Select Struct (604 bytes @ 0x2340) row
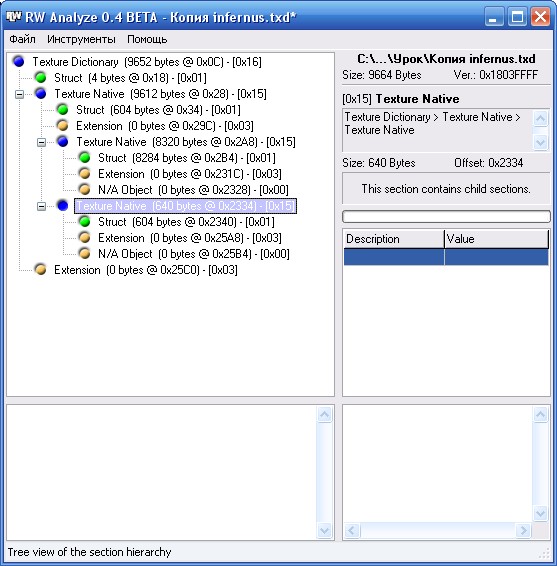 186,222
